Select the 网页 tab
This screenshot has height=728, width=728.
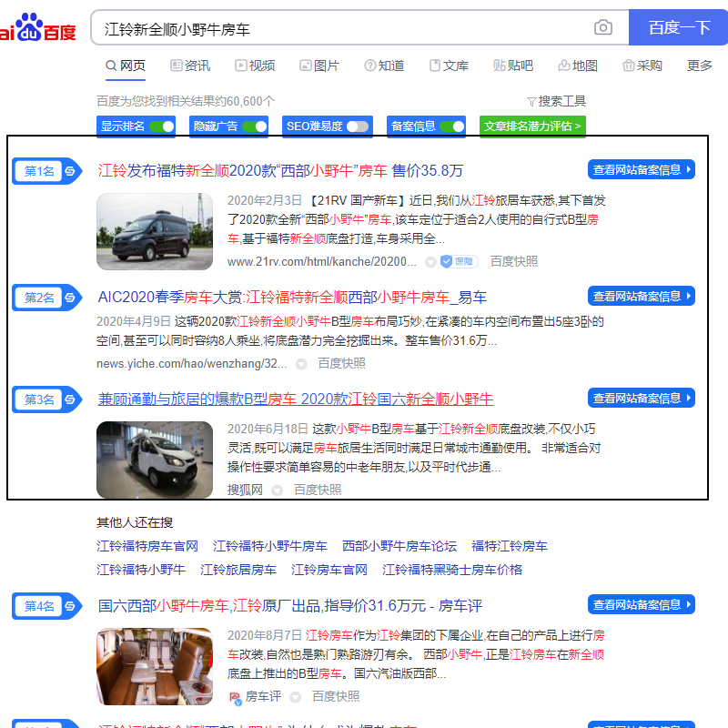(126, 66)
